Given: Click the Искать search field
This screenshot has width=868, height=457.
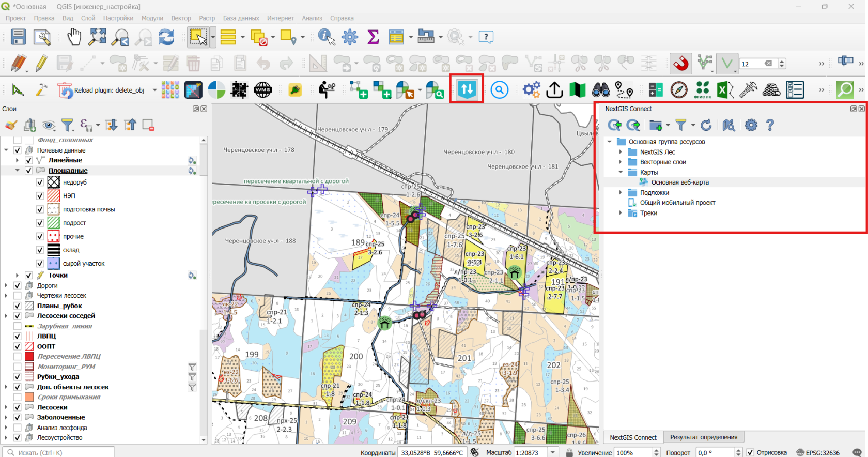Looking at the screenshot, I should click(x=58, y=452).
